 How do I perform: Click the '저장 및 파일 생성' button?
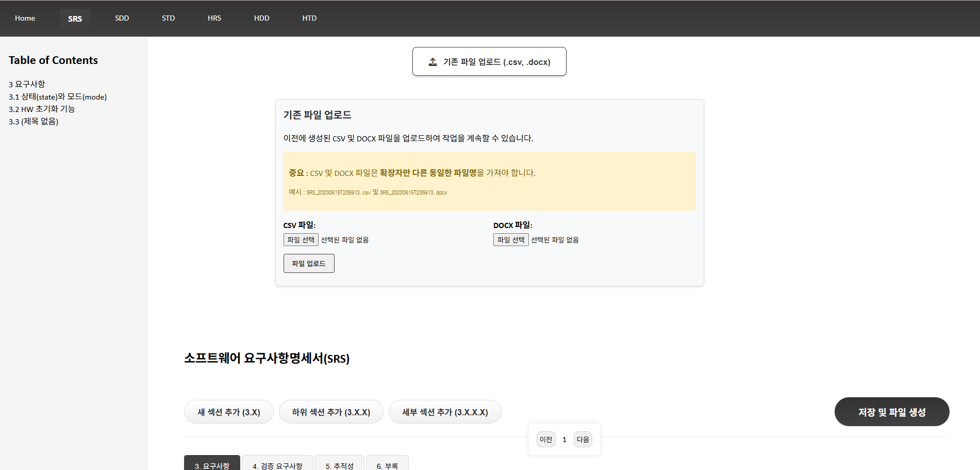click(x=892, y=412)
